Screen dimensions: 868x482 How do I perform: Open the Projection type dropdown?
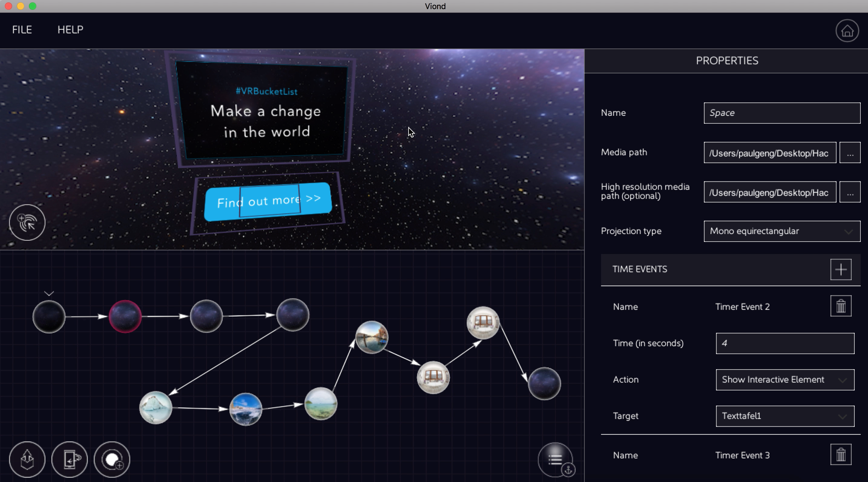click(x=782, y=231)
